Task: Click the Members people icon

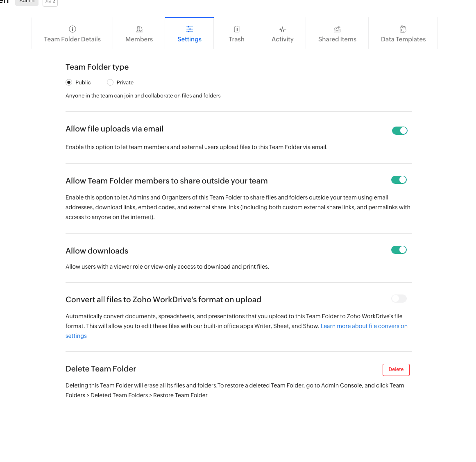Action: (x=139, y=29)
